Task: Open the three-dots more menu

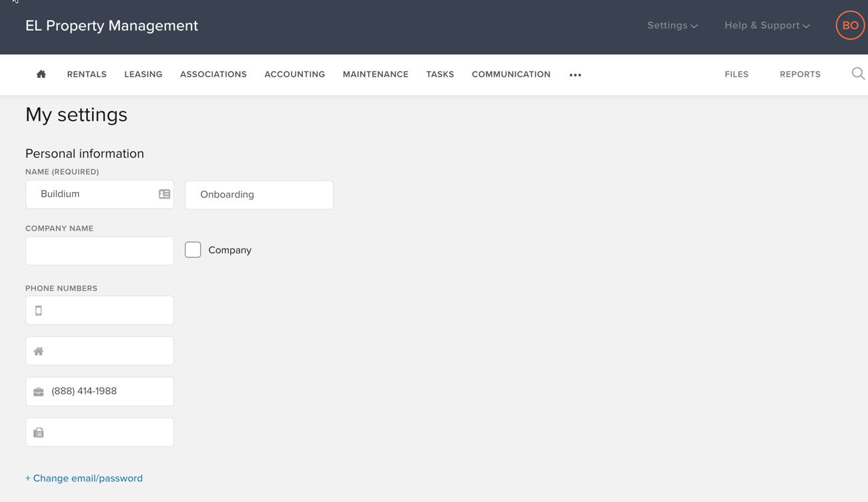Action: [x=575, y=75]
